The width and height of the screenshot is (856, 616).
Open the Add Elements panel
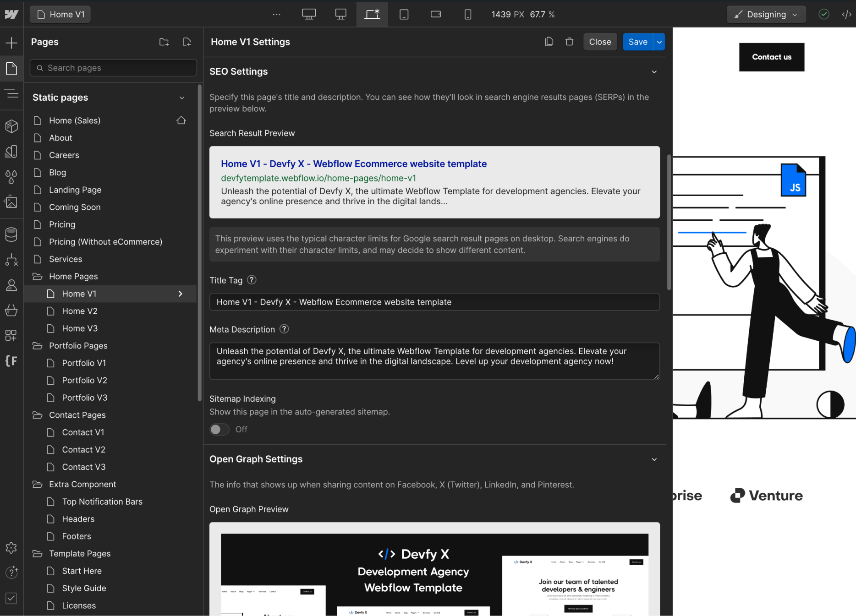(x=11, y=42)
